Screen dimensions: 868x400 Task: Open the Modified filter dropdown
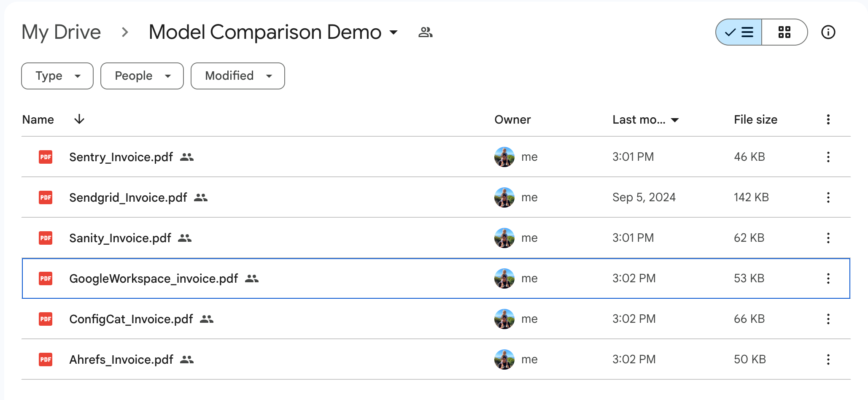point(238,76)
